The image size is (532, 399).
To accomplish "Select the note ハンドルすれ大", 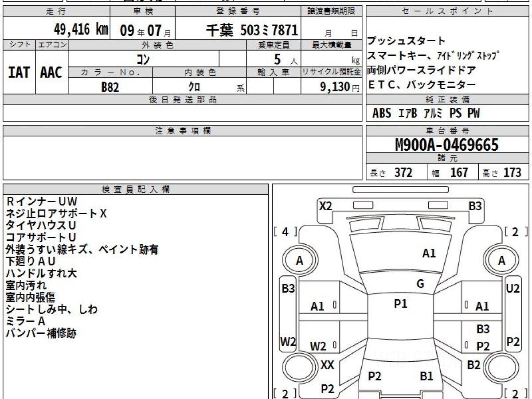I will click(x=41, y=274).
